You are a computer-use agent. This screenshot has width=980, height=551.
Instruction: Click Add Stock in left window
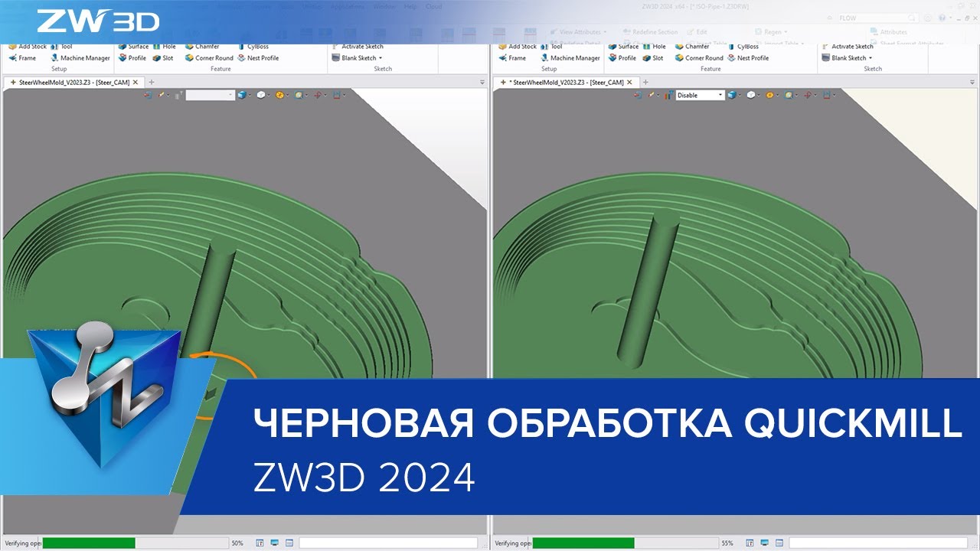tap(27, 47)
